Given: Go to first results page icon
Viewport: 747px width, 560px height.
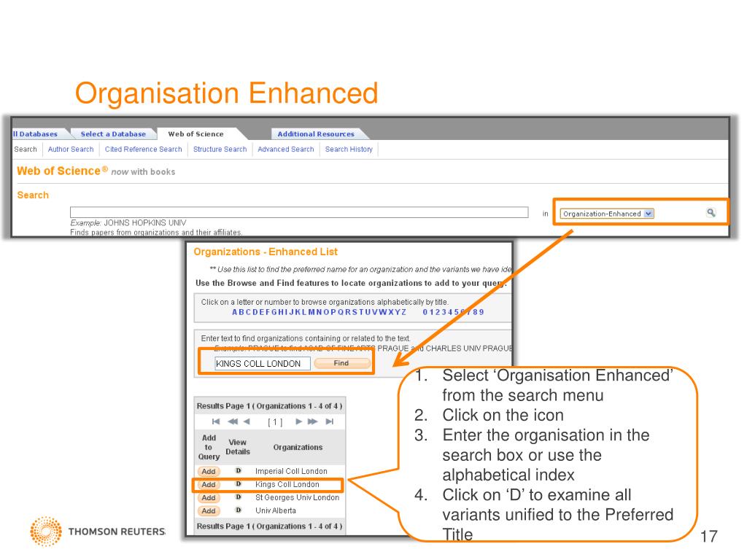Looking at the screenshot, I should pyautogui.click(x=216, y=421).
